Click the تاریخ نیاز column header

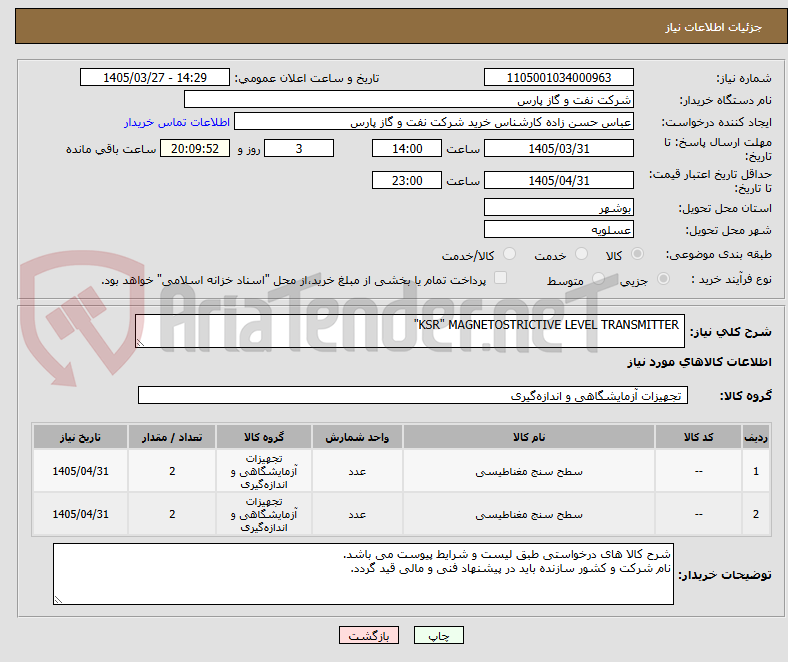(80, 437)
